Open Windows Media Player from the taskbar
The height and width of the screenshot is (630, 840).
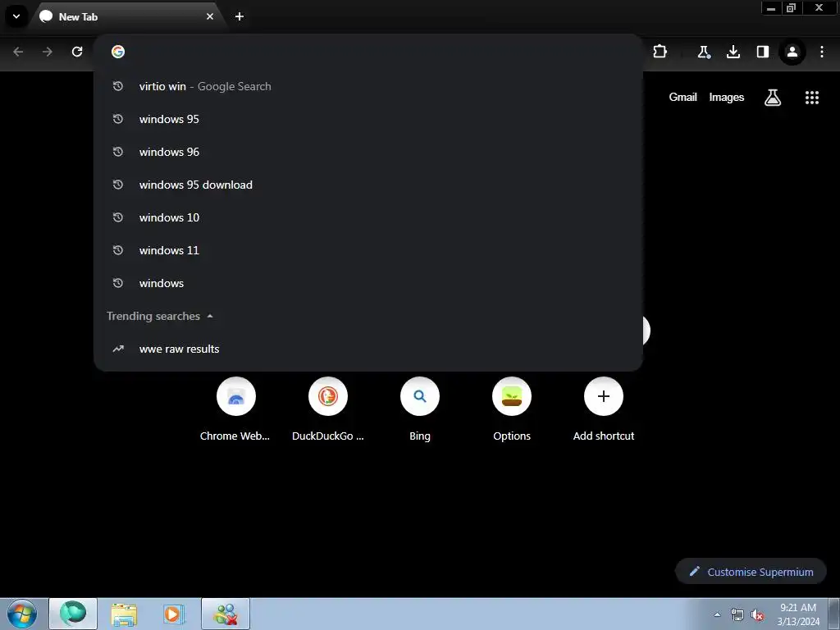tap(173, 614)
